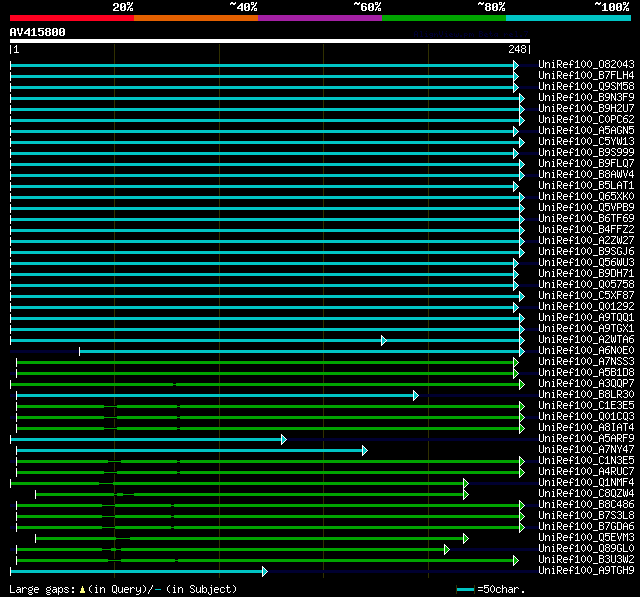Viewport: 640px width, 597px height.
Task: Click the UniRef100_B7GDA6 label
Action: pyautogui.click(x=586, y=527)
